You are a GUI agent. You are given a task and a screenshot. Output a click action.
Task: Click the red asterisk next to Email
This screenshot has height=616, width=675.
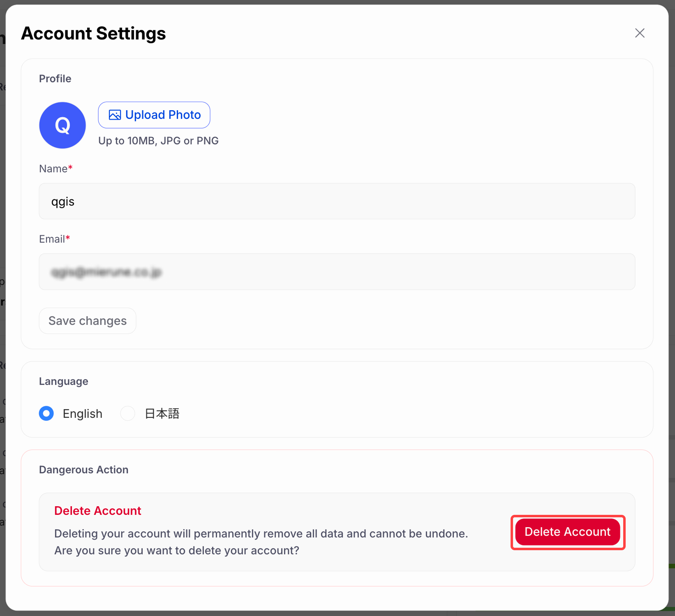point(67,237)
